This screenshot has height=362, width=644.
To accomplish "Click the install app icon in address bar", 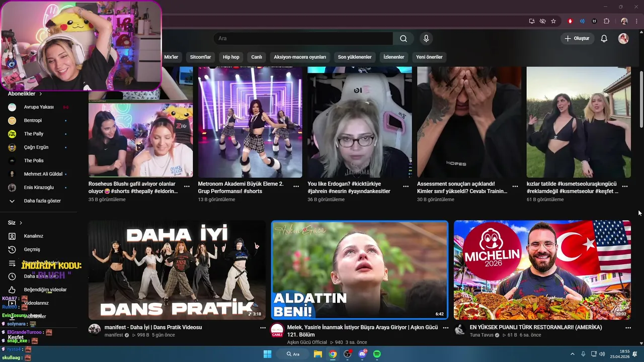I will [x=532, y=21].
